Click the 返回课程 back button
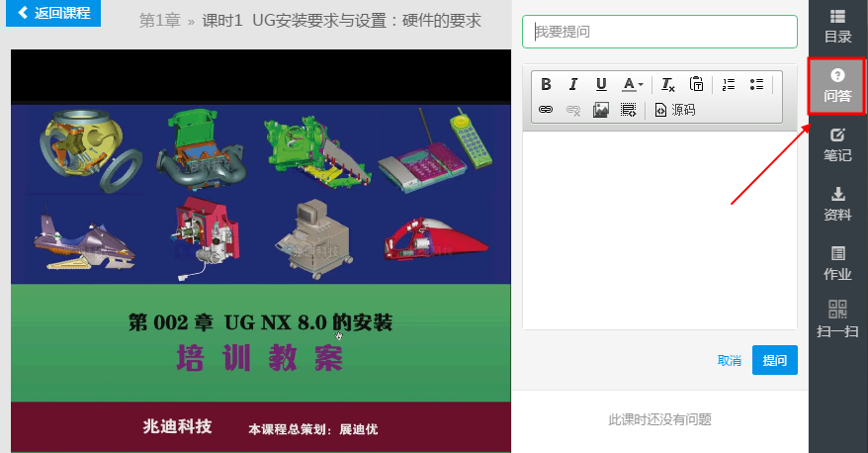The image size is (868, 453). [53, 13]
